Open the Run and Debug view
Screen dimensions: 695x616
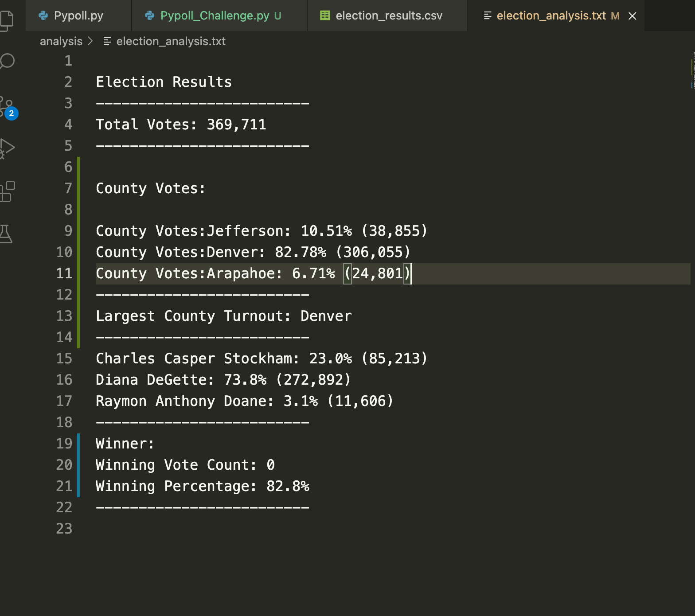(7, 148)
